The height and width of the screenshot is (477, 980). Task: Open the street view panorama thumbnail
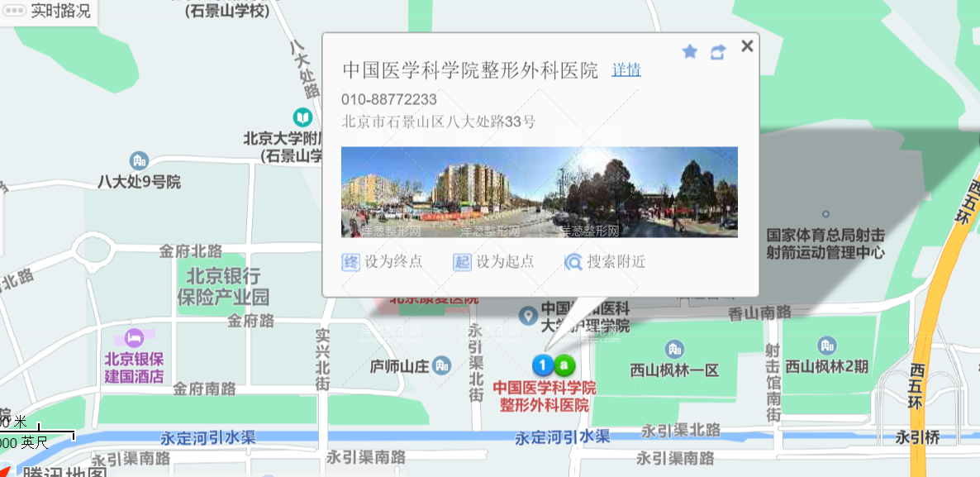pos(540,192)
